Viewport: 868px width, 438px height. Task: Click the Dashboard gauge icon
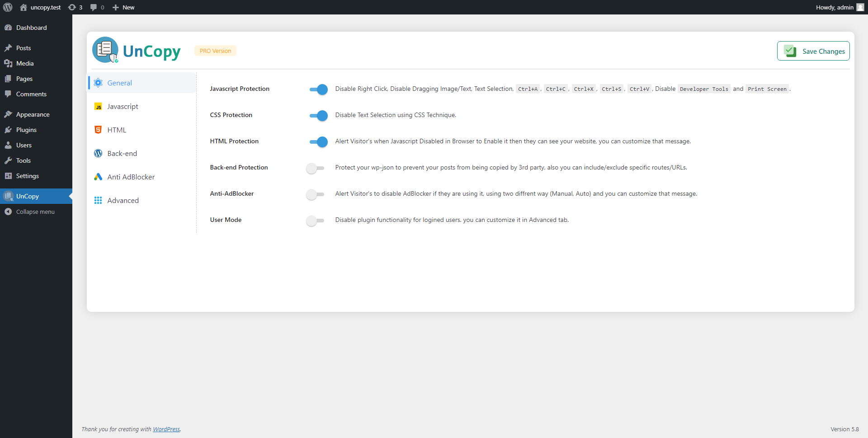point(8,28)
